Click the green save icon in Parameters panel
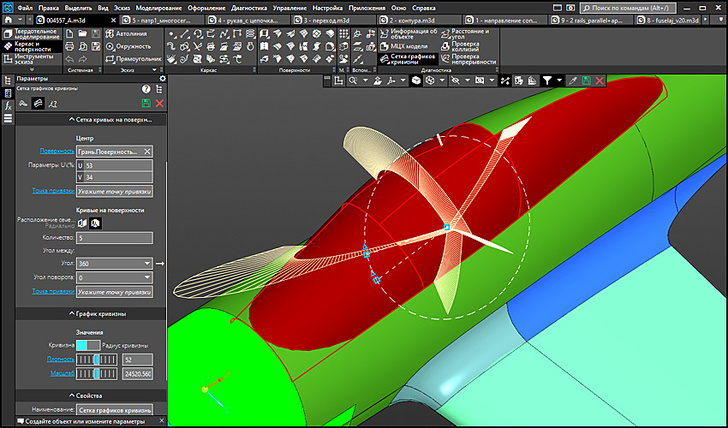The height and width of the screenshot is (428, 728). coord(146,104)
